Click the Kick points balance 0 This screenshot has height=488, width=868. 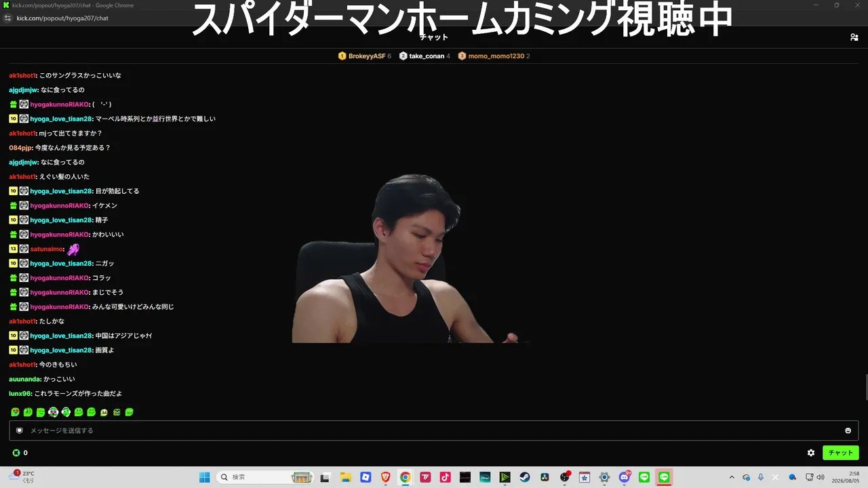click(26, 453)
